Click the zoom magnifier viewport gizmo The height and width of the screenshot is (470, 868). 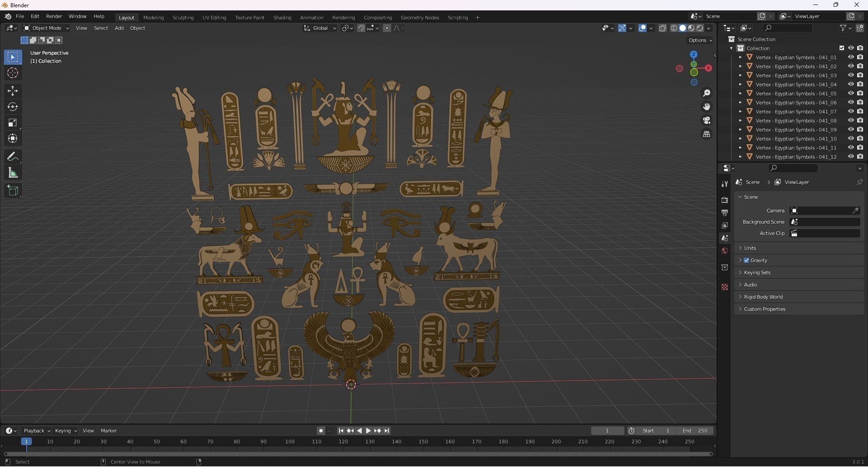point(707,93)
